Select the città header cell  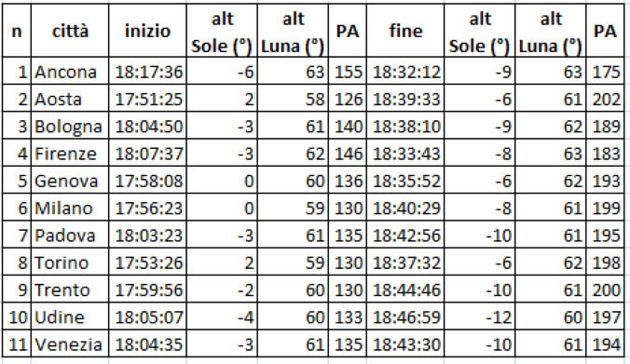(x=70, y=31)
